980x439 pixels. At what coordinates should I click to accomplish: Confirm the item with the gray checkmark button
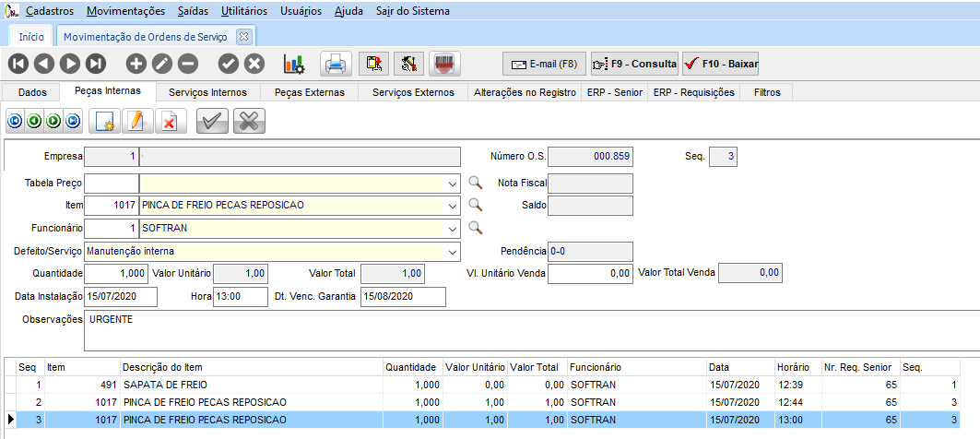(x=212, y=121)
